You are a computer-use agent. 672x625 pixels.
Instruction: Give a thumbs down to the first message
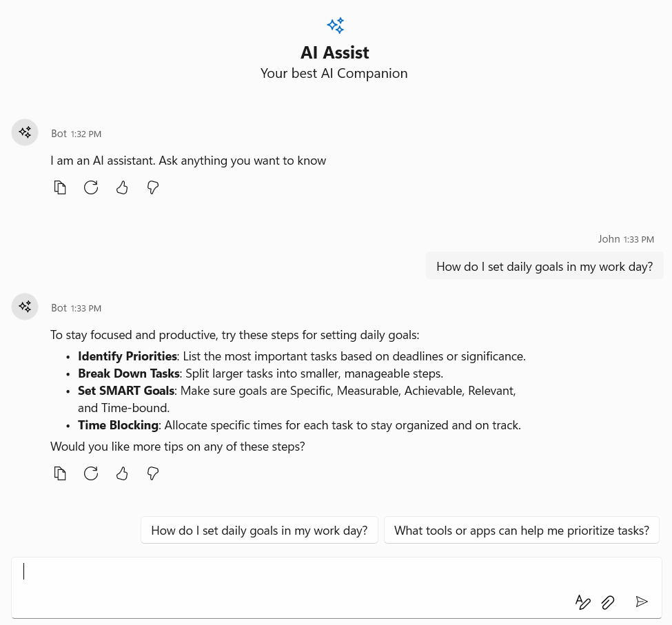coord(152,187)
